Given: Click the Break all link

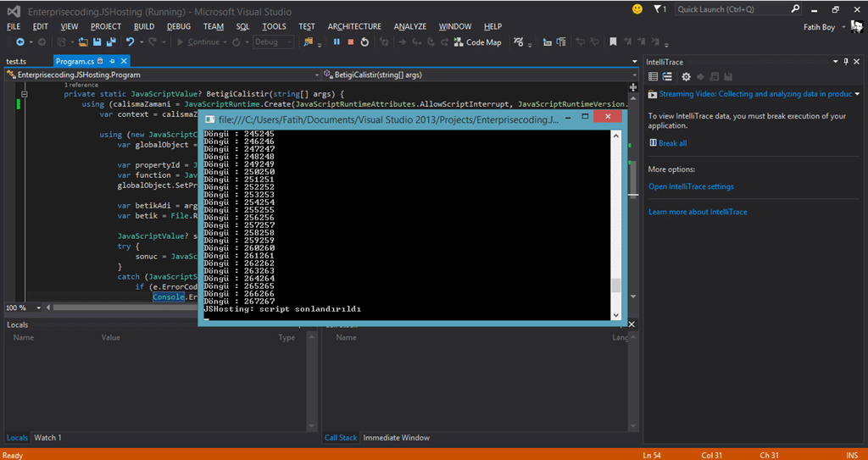Looking at the screenshot, I should 672,143.
